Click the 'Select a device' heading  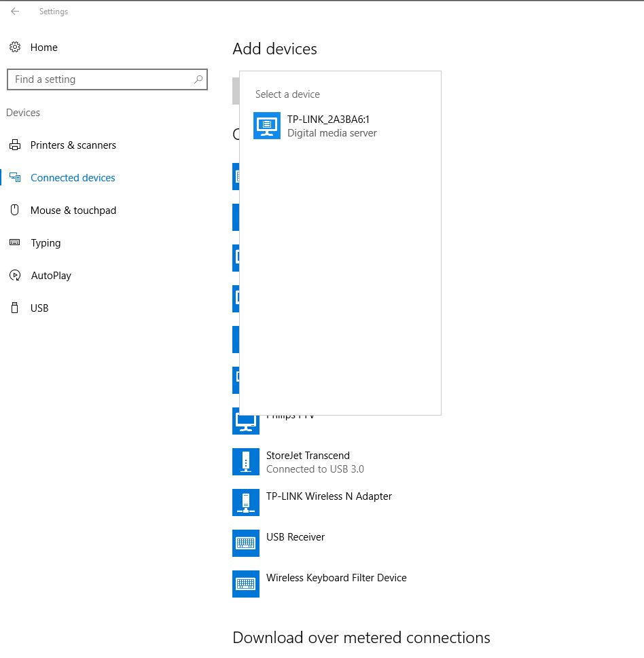(x=287, y=94)
